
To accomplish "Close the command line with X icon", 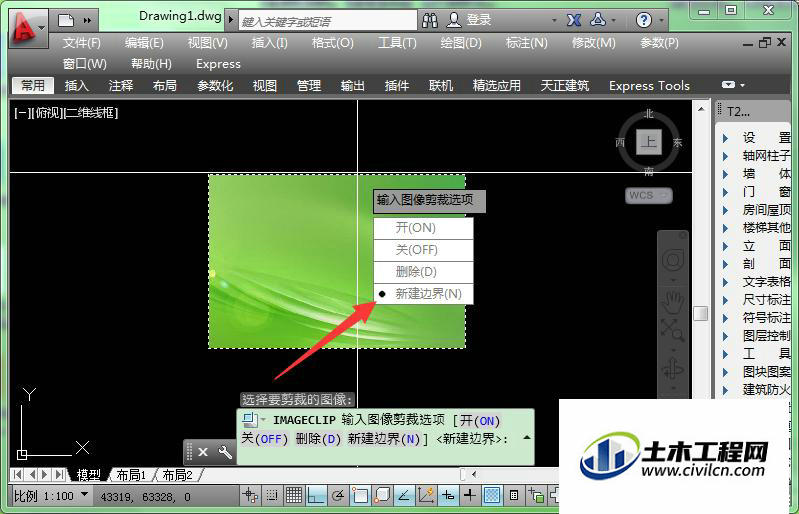I will (203, 452).
